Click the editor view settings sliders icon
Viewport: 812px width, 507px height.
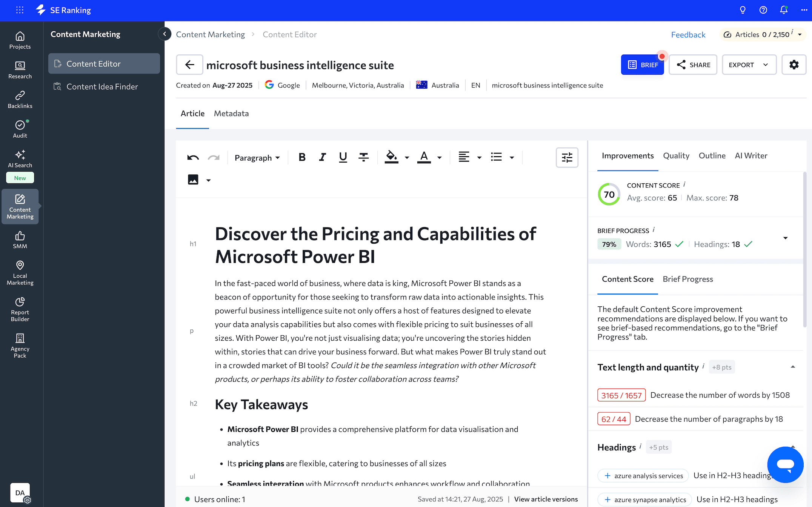(567, 157)
